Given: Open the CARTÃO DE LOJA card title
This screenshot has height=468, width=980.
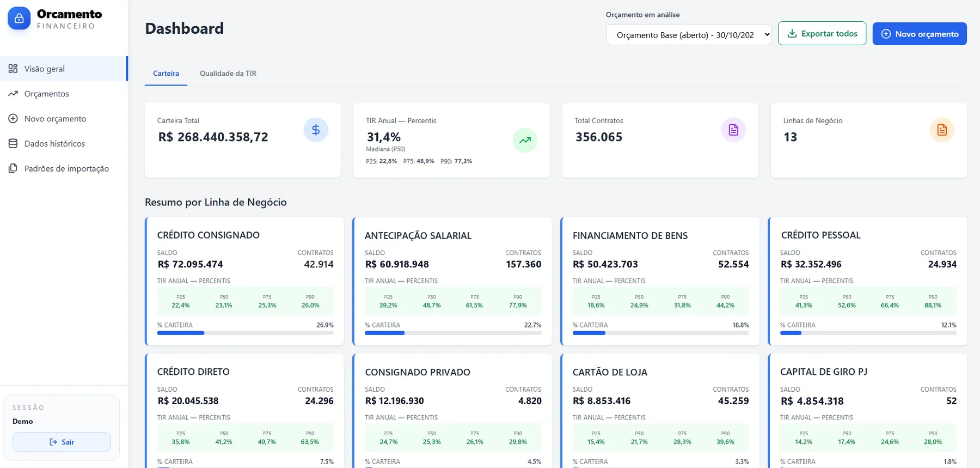Looking at the screenshot, I should (610, 373).
